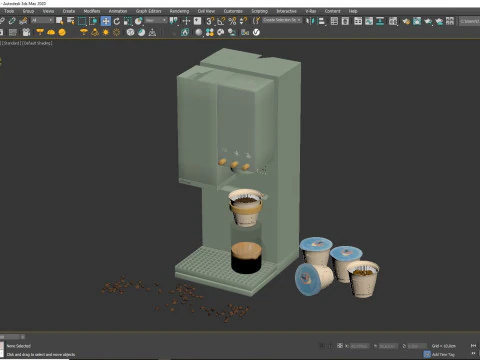This screenshot has width=480, height=360.
Task: Toggle the Layer Explorer icon
Action: point(345,21)
